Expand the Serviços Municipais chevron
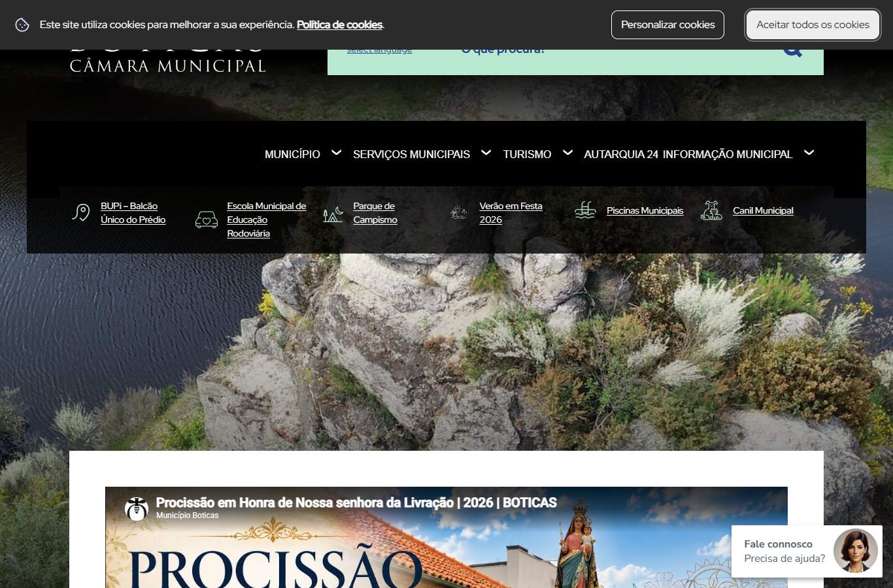This screenshot has height=588, width=893. [486, 153]
